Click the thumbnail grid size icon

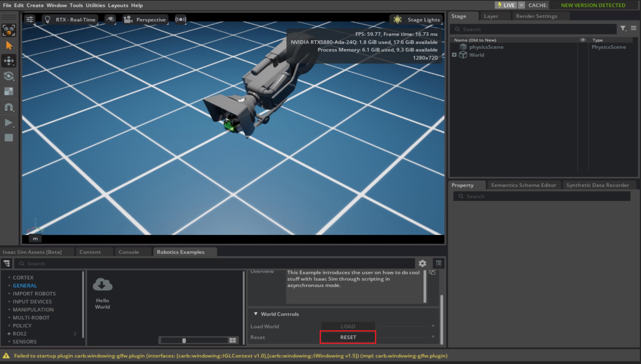click(233, 340)
